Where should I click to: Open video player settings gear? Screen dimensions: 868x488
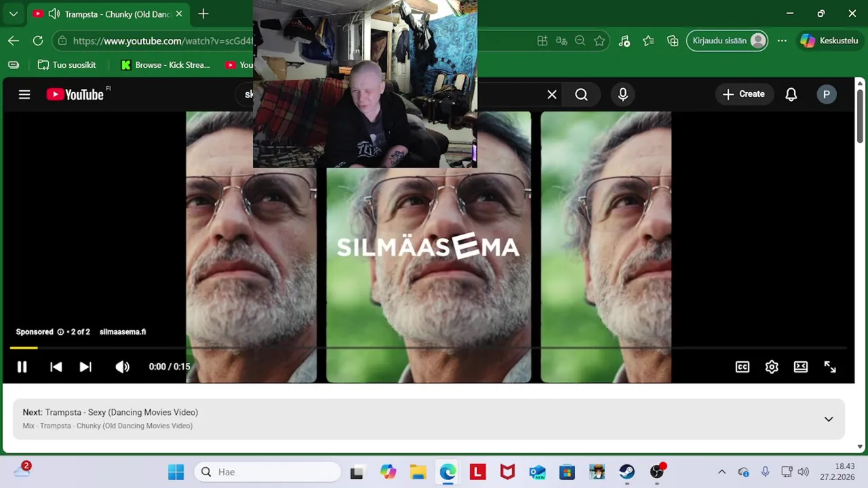(772, 367)
